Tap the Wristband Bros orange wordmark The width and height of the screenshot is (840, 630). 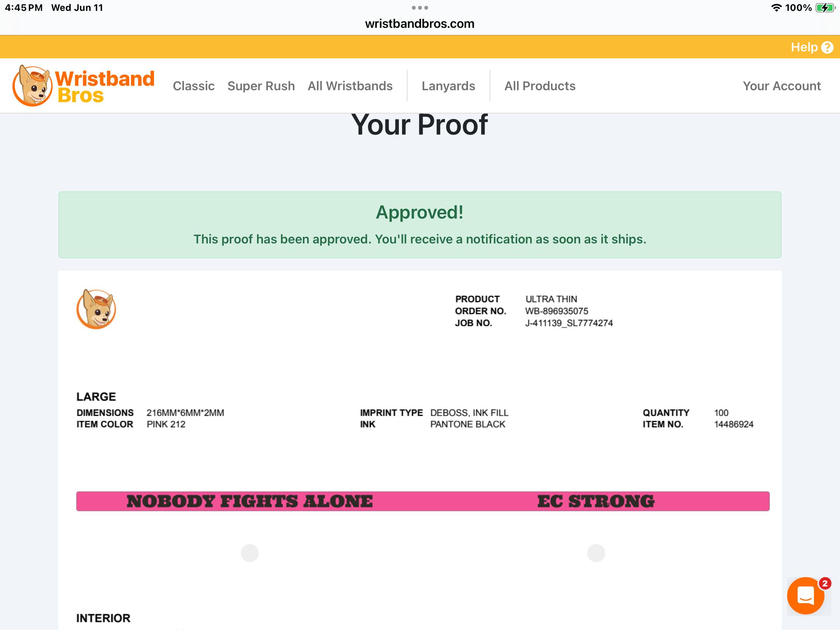click(105, 87)
